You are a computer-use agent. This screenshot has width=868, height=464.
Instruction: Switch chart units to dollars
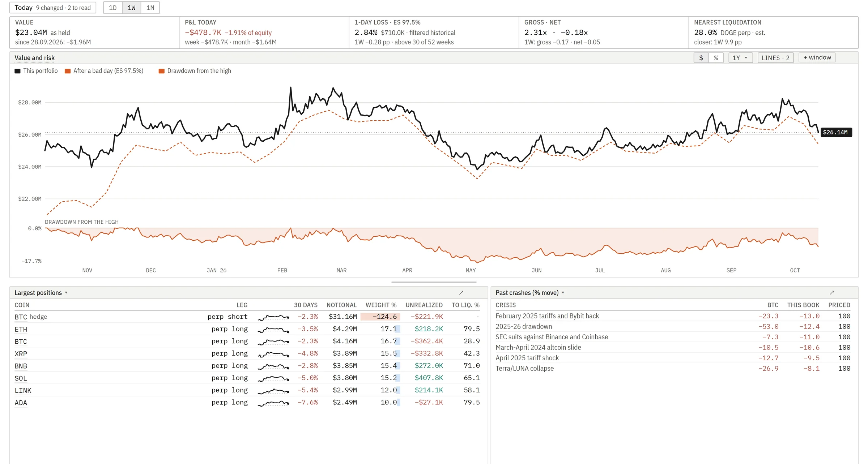(701, 58)
